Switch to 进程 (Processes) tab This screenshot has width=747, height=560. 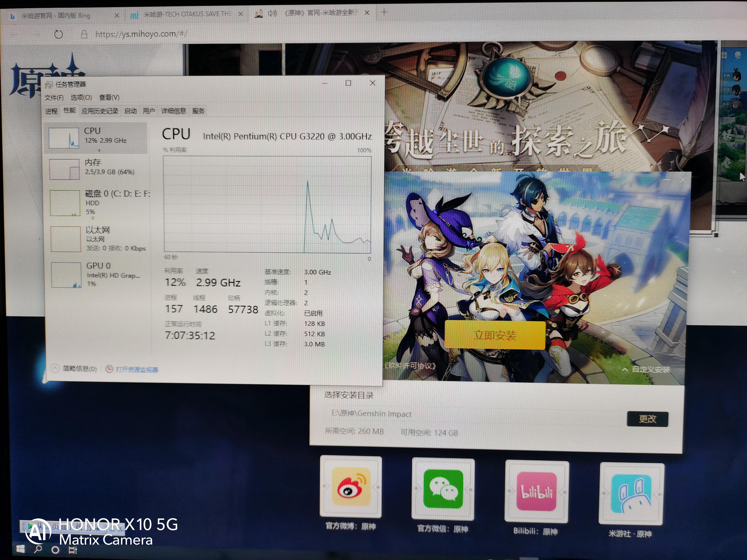(x=51, y=111)
